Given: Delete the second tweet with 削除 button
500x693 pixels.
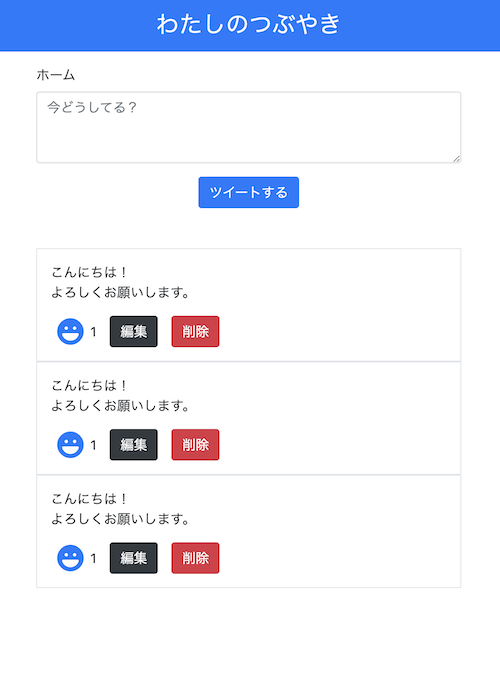Looking at the screenshot, I should click(195, 445).
